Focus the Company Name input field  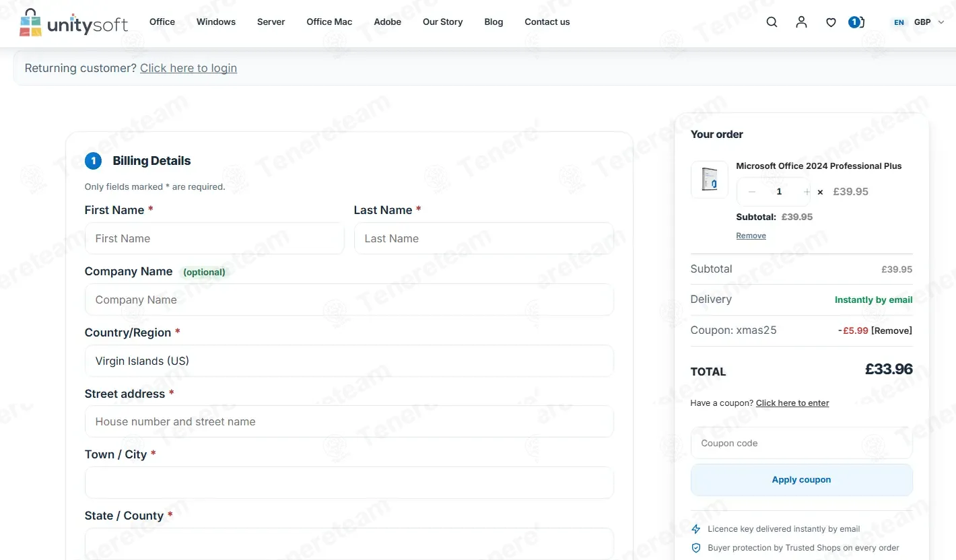click(x=349, y=300)
